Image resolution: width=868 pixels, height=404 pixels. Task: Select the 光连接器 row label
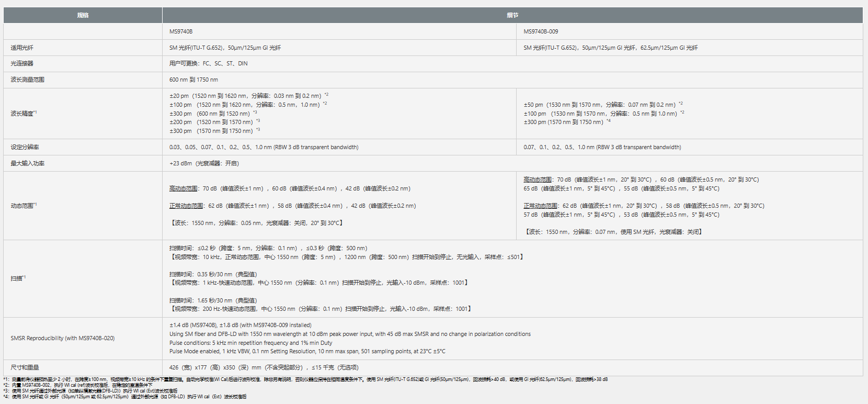tap(22, 63)
